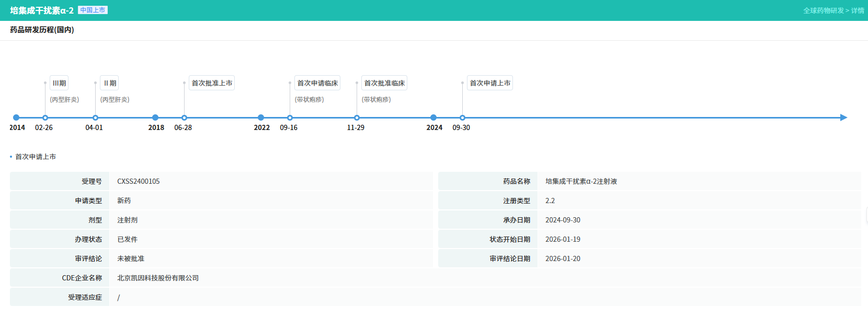The image size is (868, 318).
Task: Open the III期 milestone label
Action: (x=59, y=83)
